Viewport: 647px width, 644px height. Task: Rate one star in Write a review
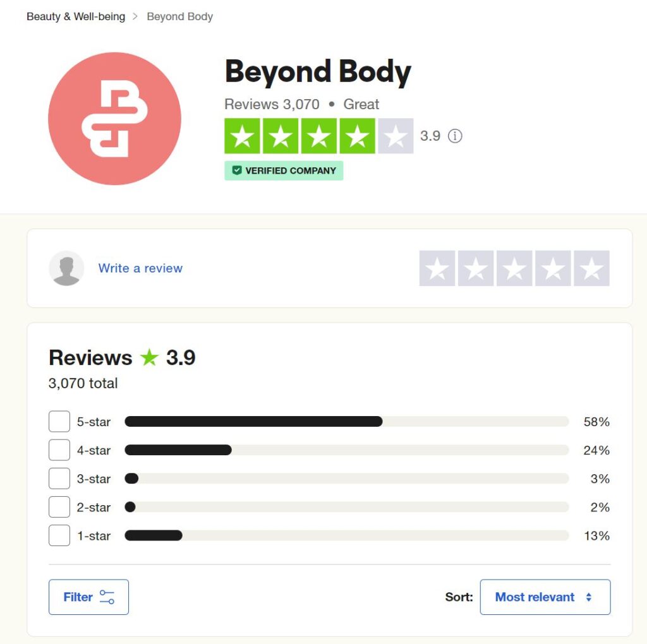[437, 268]
